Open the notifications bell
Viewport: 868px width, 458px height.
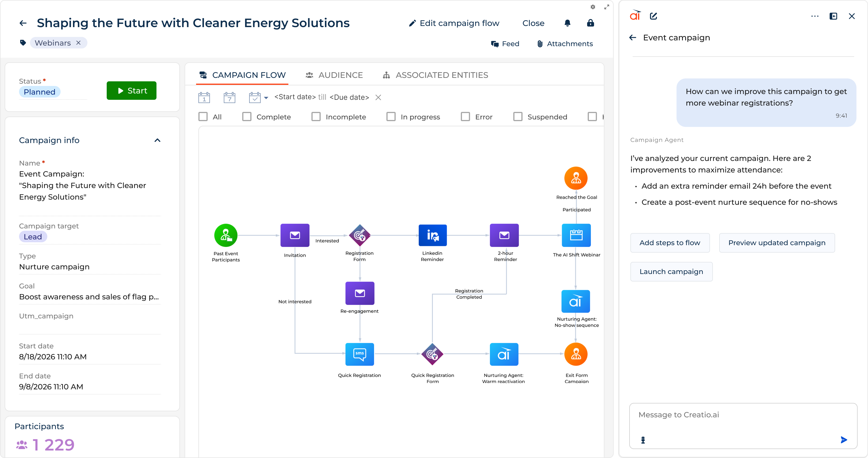[568, 23]
